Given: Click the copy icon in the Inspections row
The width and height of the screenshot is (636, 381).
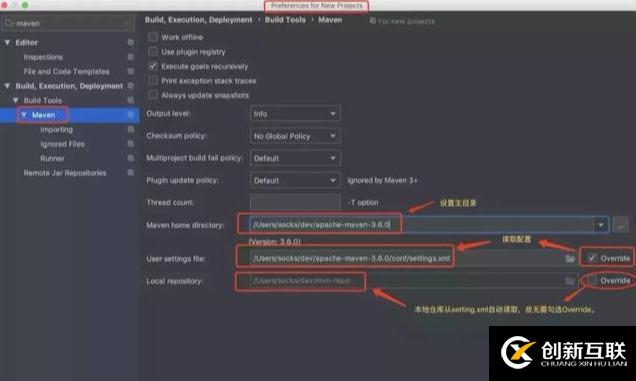Looking at the screenshot, I should coord(131,57).
